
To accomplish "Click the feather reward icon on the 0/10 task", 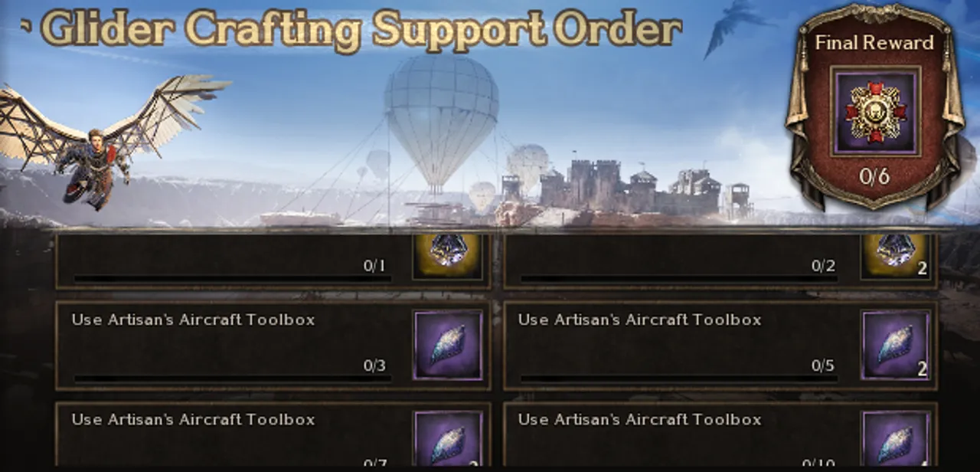I will point(896,438).
